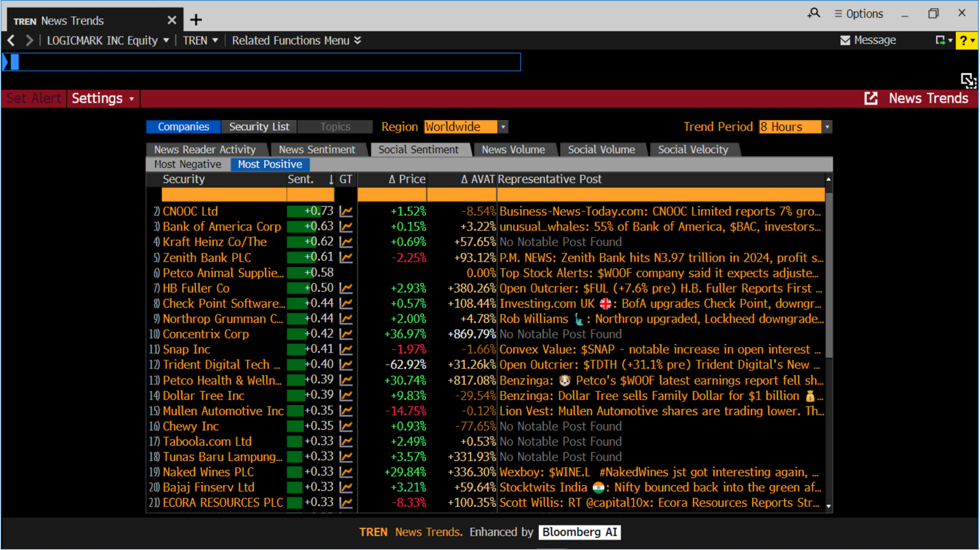
Task: Click the search magnifier icon in title bar
Action: point(813,13)
